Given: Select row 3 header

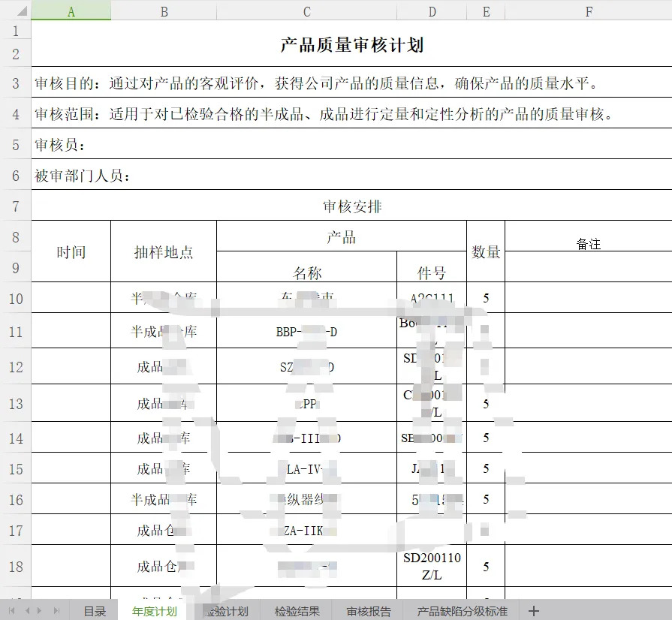Looking at the screenshot, I should [x=16, y=83].
